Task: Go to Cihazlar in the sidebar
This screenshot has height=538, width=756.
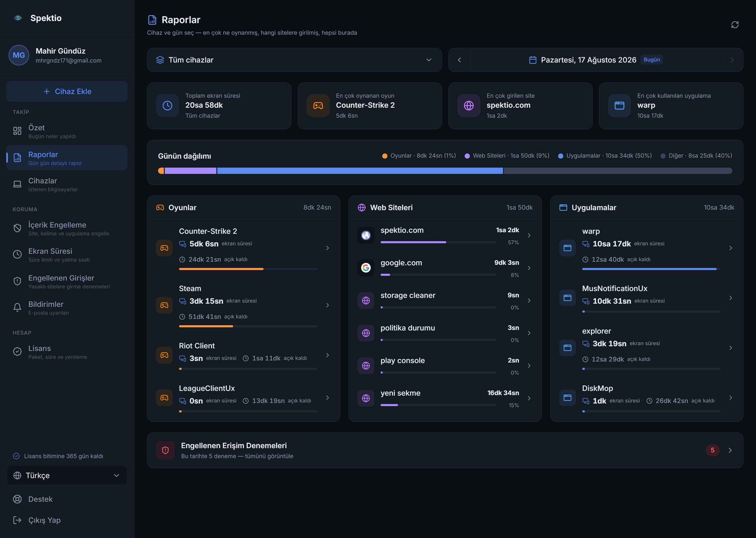Action: 67,184
